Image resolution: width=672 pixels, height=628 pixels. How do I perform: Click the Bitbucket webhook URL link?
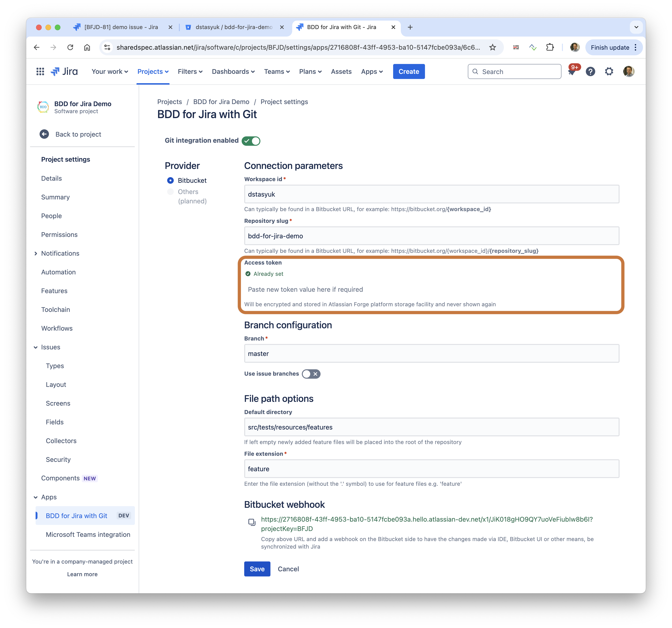[427, 524]
